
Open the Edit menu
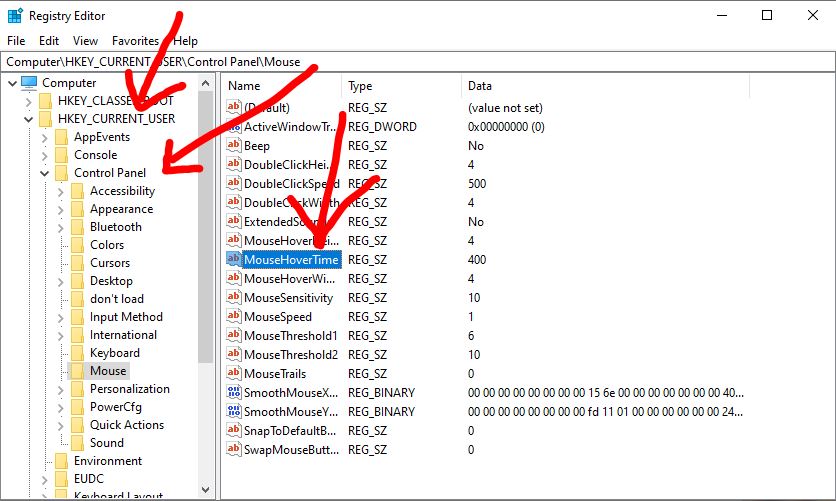click(x=49, y=41)
